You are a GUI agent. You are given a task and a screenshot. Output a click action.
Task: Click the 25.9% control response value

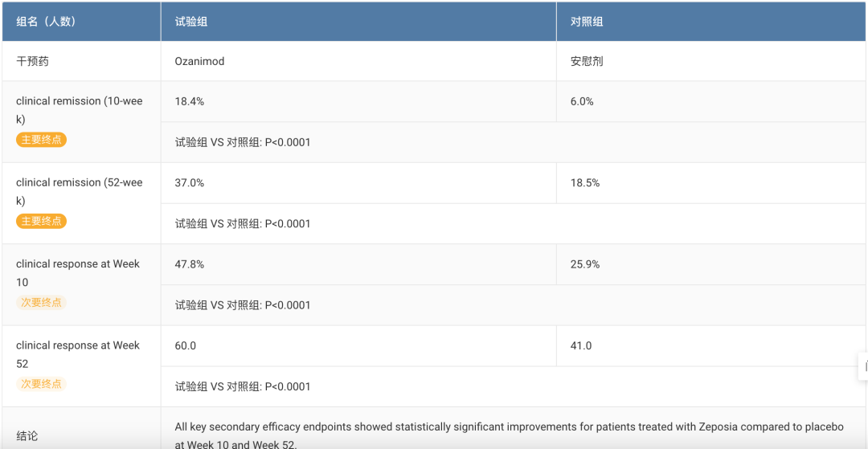pyautogui.click(x=585, y=264)
